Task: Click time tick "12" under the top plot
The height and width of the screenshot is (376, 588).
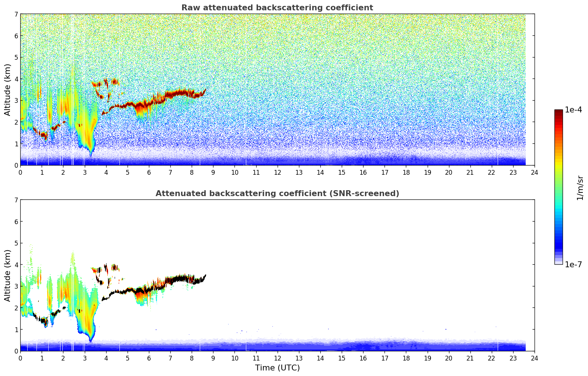Action: point(277,172)
